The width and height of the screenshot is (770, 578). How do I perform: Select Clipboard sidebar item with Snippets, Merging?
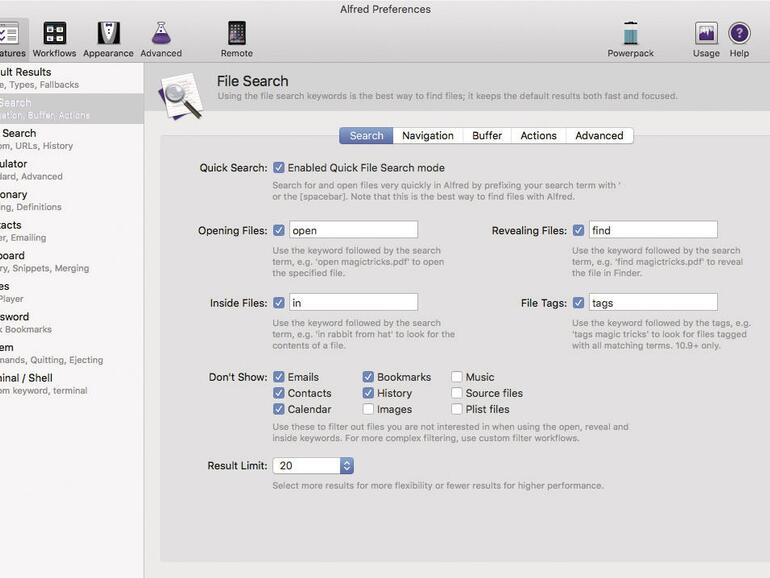(72, 261)
